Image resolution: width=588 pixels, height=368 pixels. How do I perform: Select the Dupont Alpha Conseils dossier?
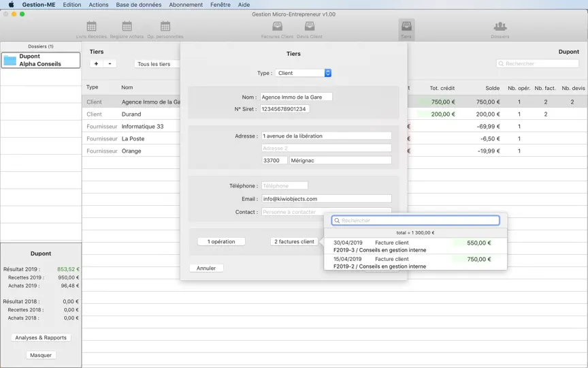click(41, 60)
